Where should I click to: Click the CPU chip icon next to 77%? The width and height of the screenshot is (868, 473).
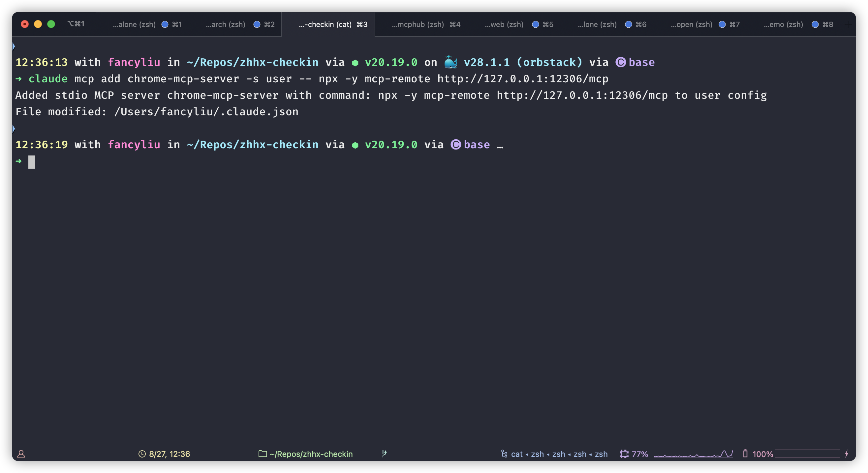(624, 454)
